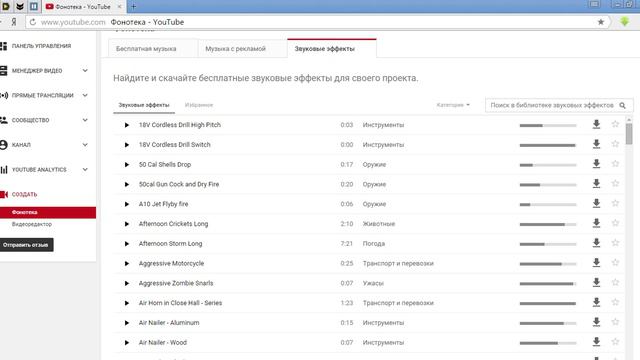Play Air Horn in Close Hall - Series
This screenshot has height=360, width=640.
click(x=127, y=303)
